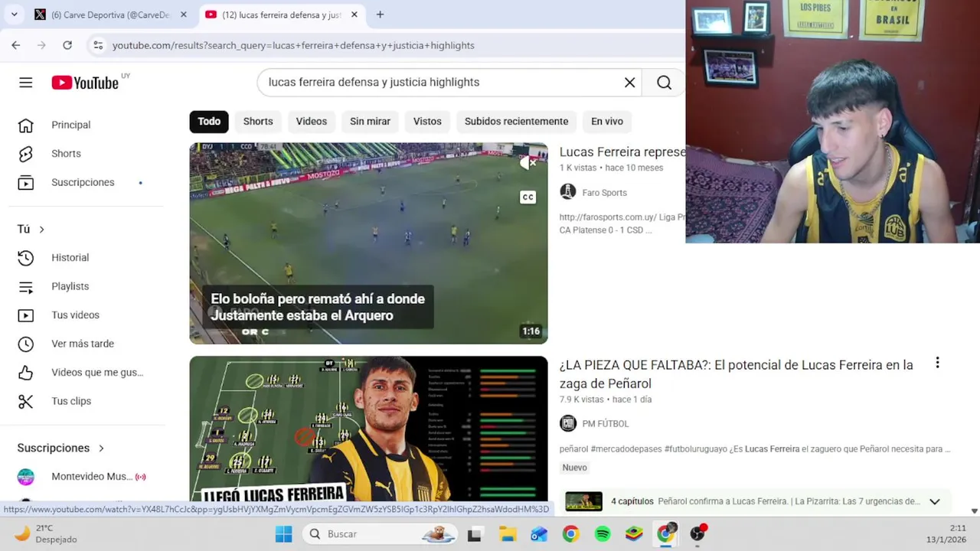Go back with the browser back arrow
The width and height of the screenshot is (980, 551).
tap(16, 45)
